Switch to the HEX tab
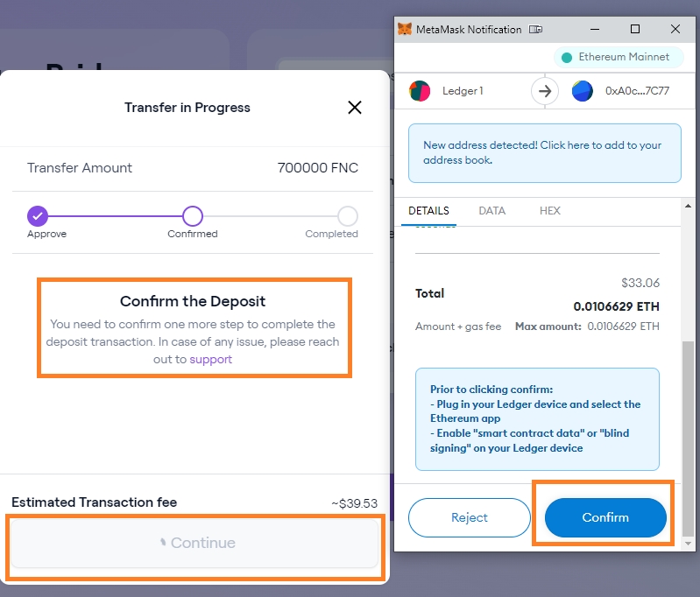This screenshot has width=700, height=597. [x=549, y=211]
